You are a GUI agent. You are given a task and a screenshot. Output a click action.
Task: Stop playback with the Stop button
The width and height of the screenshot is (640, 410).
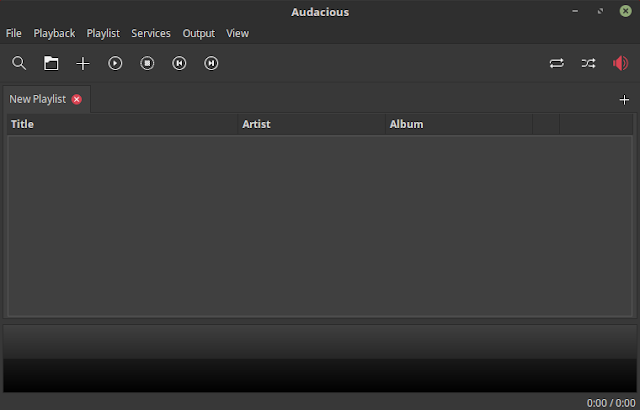pyautogui.click(x=147, y=63)
